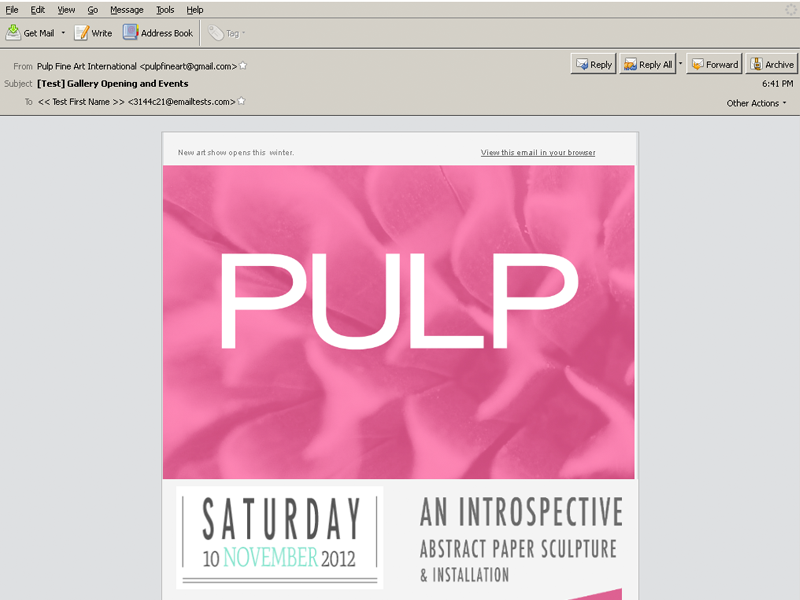Open the Tools menu
The image size is (800, 600).
point(165,10)
